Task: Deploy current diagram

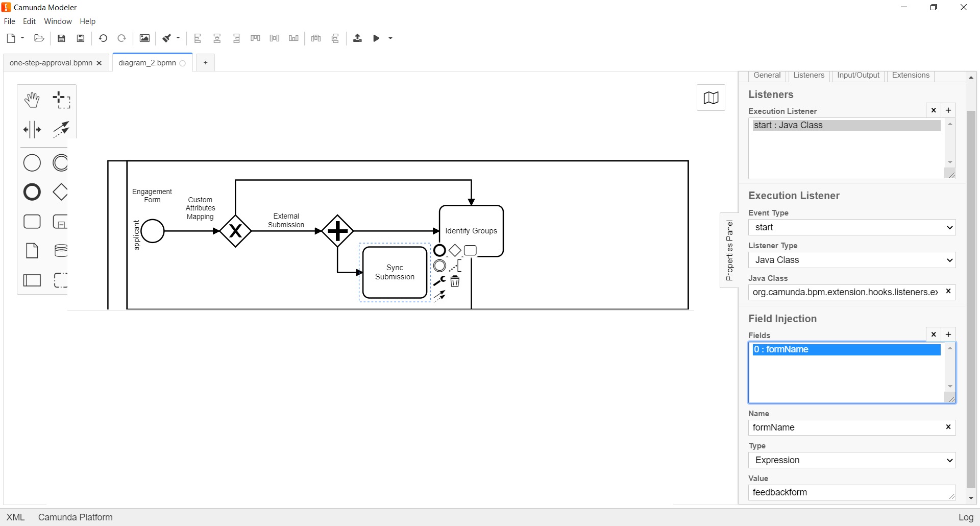Action: (x=357, y=38)
